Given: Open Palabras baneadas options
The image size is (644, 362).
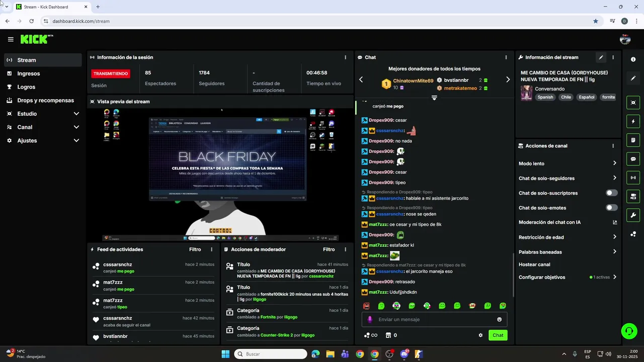Looking at the screenshot, I should [x=568, y=252].
